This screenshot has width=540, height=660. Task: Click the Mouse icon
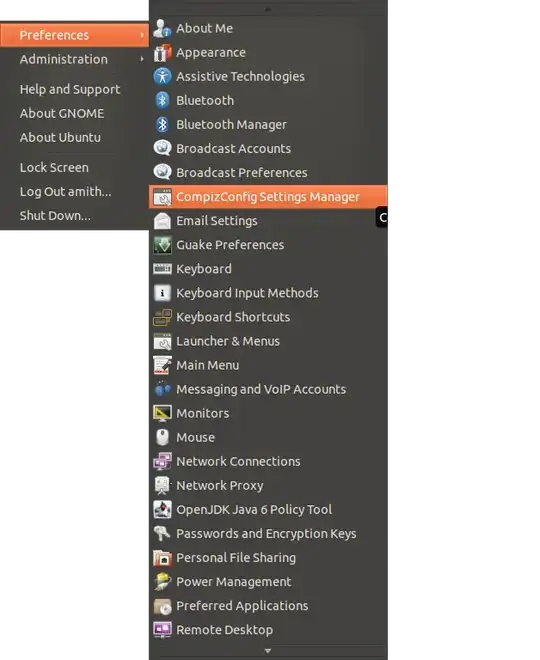click(162, 437)
